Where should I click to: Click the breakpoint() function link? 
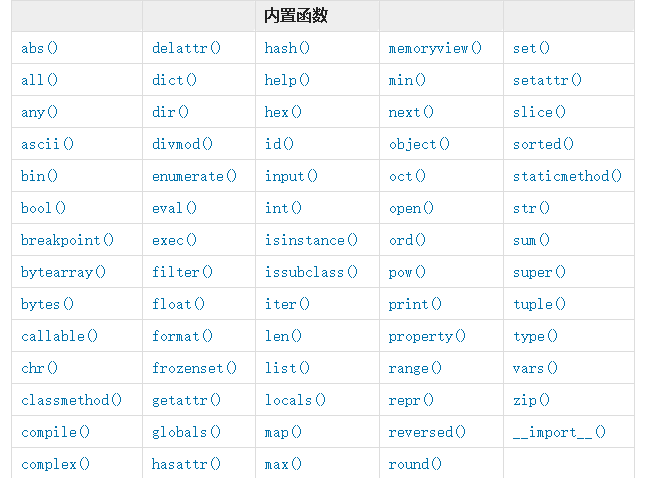click(68, 240)
